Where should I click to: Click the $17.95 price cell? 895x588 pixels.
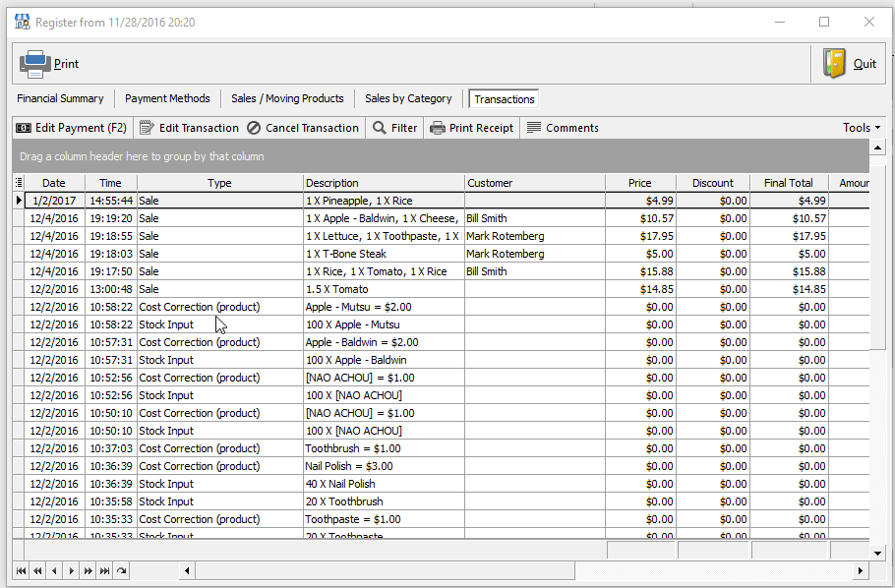[x=640, y=236]
